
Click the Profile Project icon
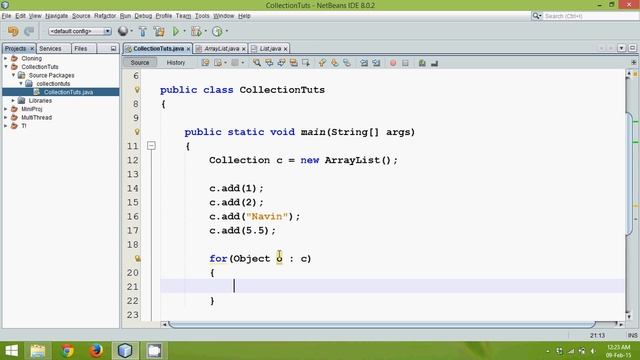217,31
